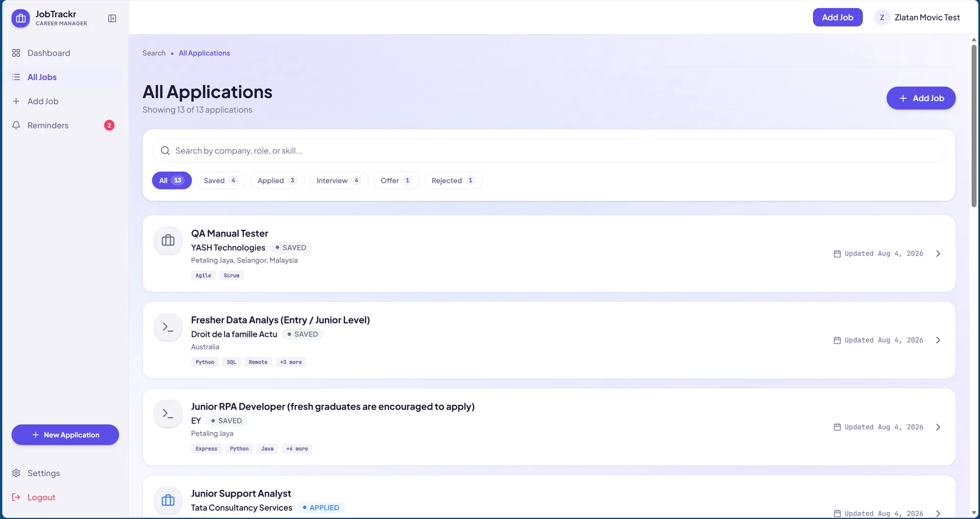Screen dimensions: 980x519
Task: Focus the company, role, or skill search field
Action: click(549, 150)
